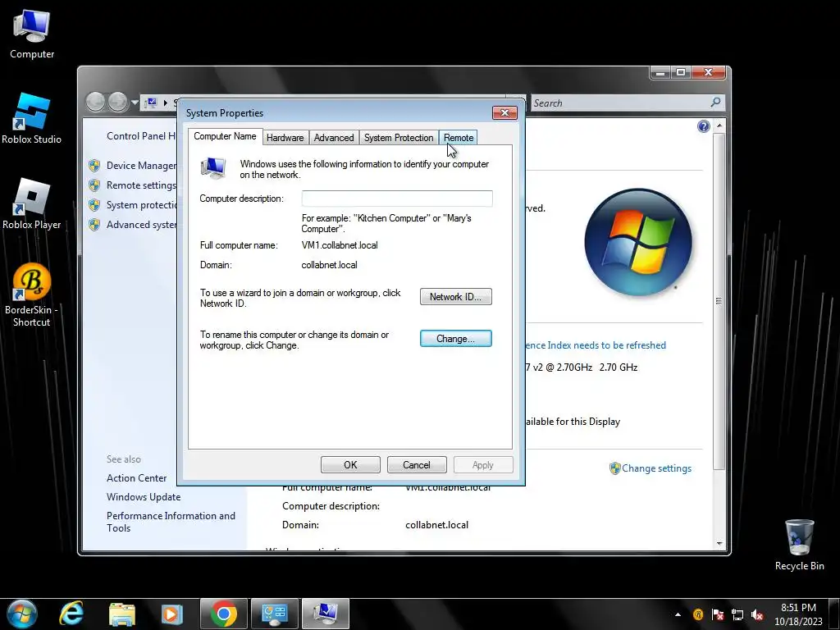Switch to System Properties taskbar button
Image resolution: width=840 pixels, height=630 pixels.
(x=325, y=614)
